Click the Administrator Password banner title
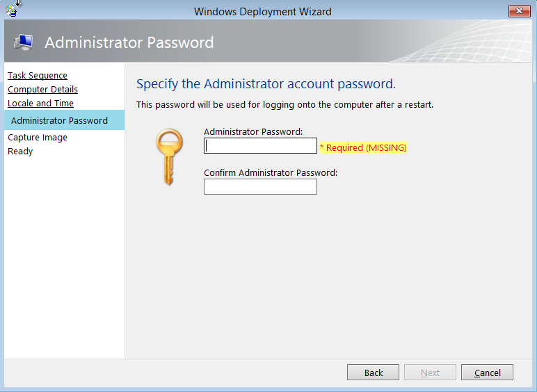The height and width of the screenshot is (392, 537). click(x=129, y=42)
